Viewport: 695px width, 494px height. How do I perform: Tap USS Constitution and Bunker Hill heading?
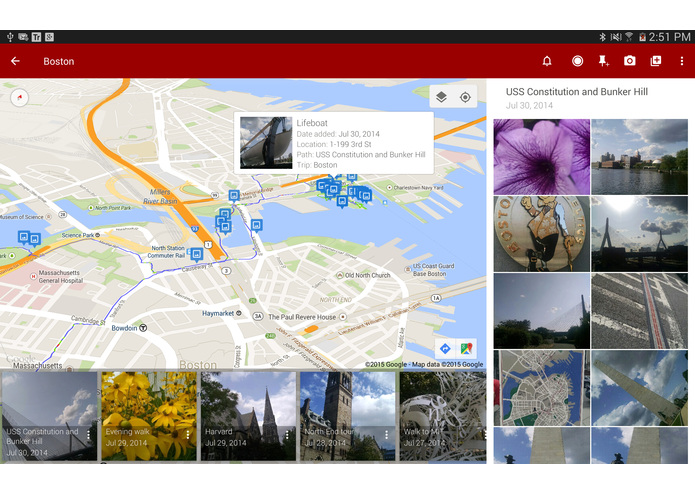point(577,92)
